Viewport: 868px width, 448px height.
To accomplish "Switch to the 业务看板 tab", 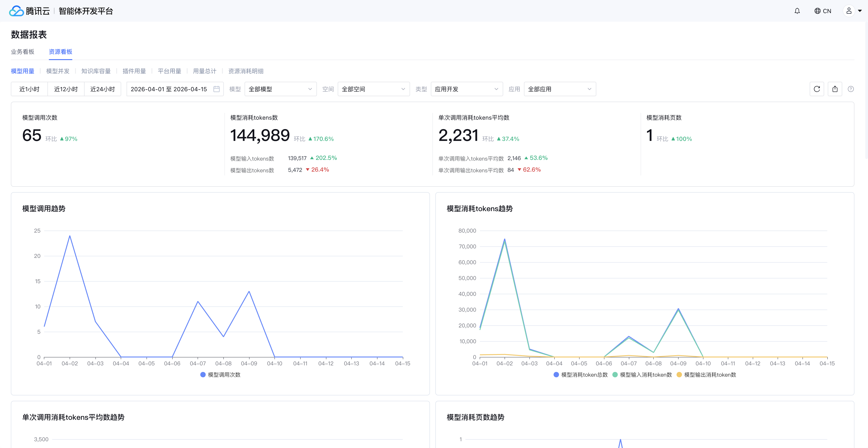I will 23,52.
